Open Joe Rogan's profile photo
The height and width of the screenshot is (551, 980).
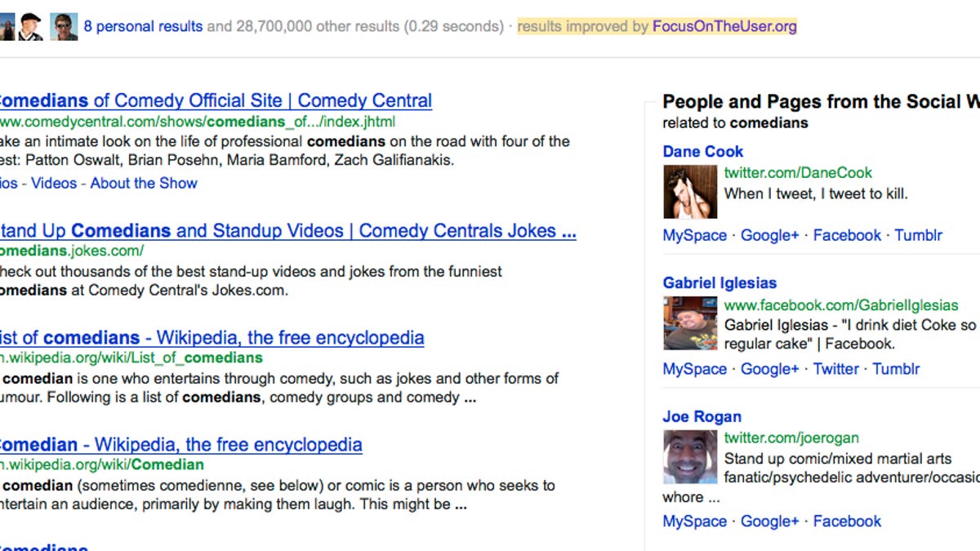(x=690, y=456)
